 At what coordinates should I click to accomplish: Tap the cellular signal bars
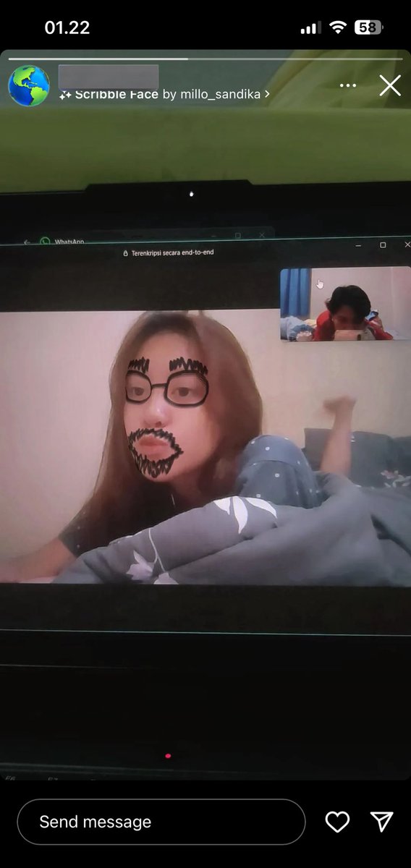[x=310, y=27]
